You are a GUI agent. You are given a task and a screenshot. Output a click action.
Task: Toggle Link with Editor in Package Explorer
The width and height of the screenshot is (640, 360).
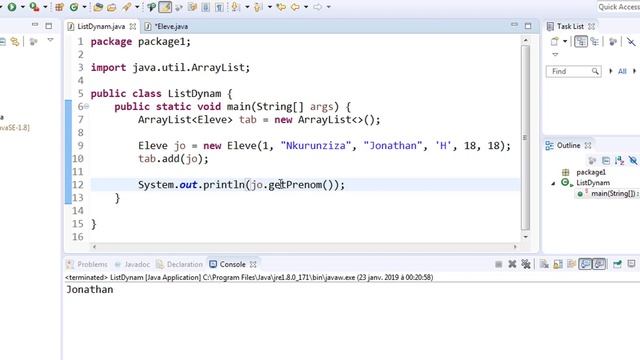point(15,41)
